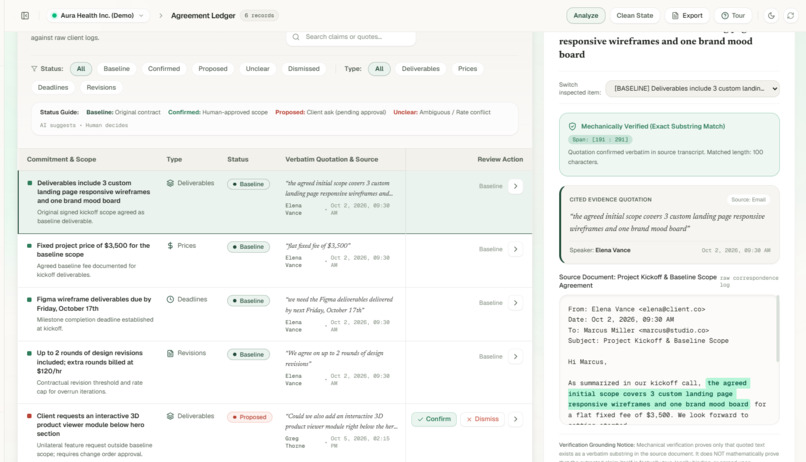
Task: Click the 6 records count badge
Action: pos(259,15)
